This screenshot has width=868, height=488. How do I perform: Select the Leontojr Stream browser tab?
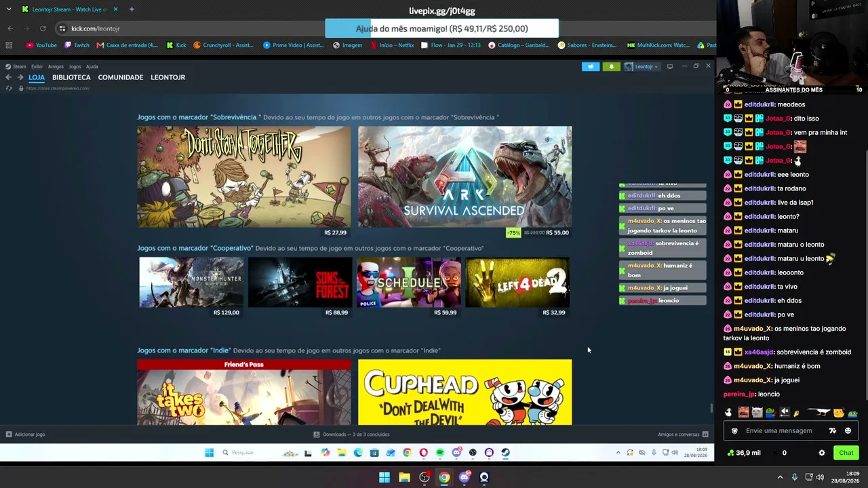click(69, 9)
